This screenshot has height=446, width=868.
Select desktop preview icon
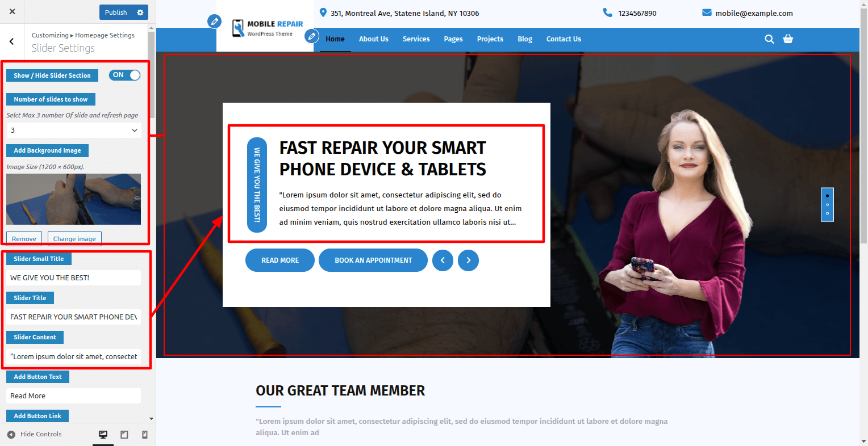tap(103, 435)
